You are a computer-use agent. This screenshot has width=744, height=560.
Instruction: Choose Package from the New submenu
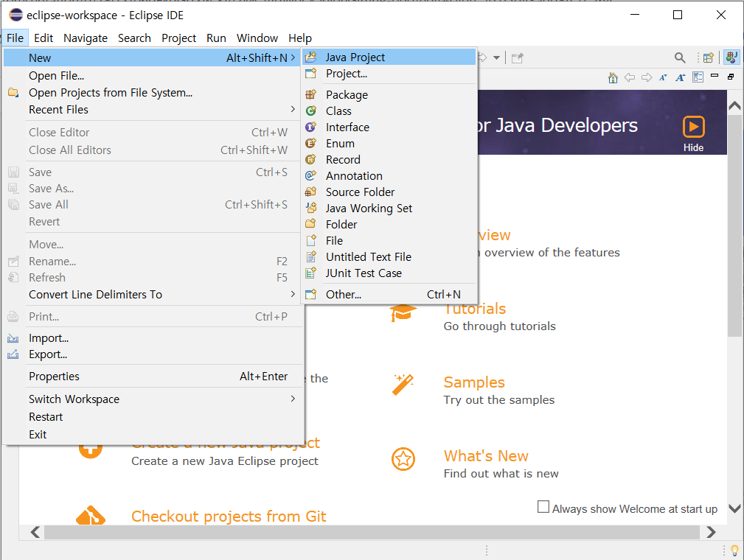389,95
